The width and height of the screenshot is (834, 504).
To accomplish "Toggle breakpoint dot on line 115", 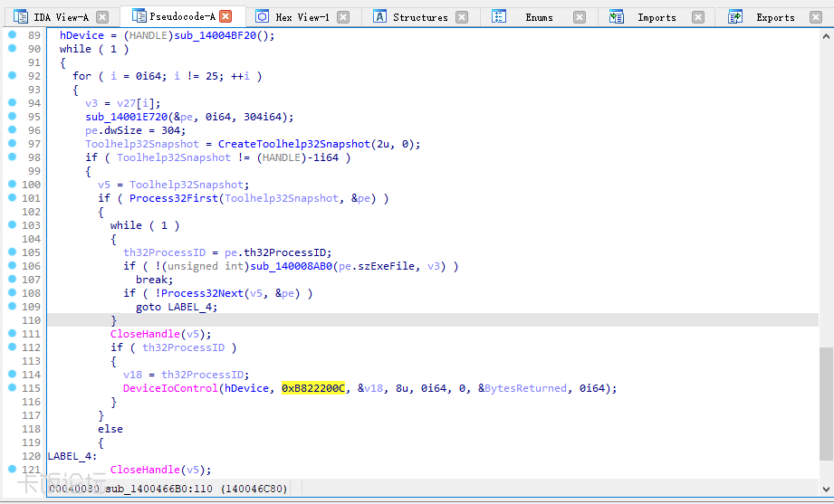I will (12, 387).
